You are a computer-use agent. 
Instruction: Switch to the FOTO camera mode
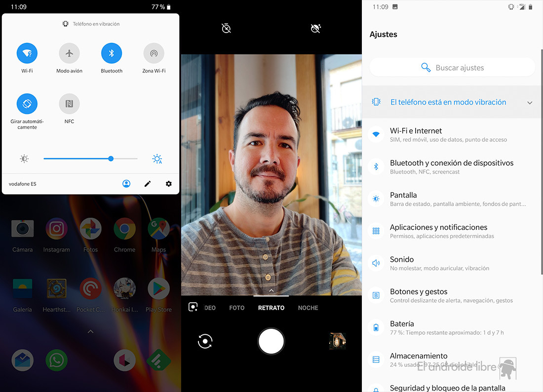(x=237, y=308)
